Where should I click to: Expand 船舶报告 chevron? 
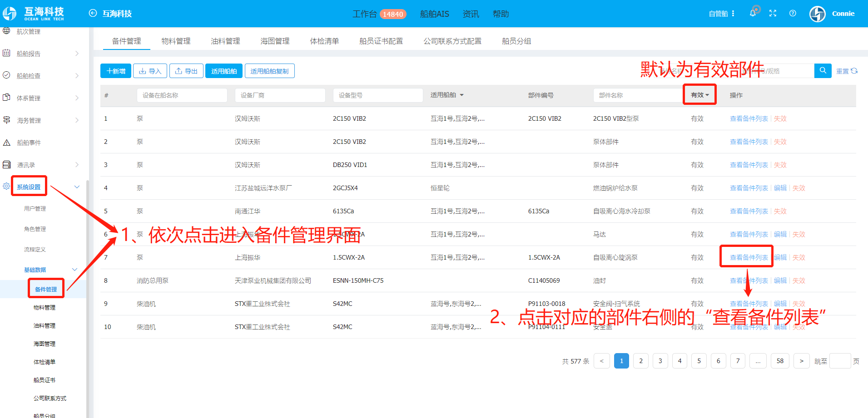77,54
